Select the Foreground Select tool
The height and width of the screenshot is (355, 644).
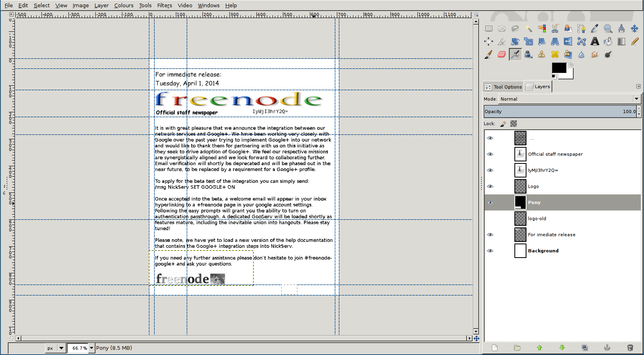pos(568,29)
